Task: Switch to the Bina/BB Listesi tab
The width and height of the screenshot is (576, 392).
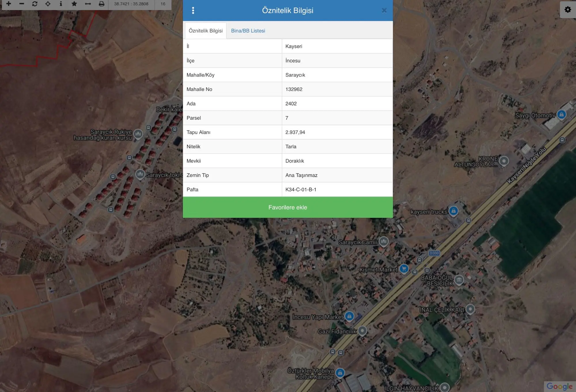Action: coord(248,31)
